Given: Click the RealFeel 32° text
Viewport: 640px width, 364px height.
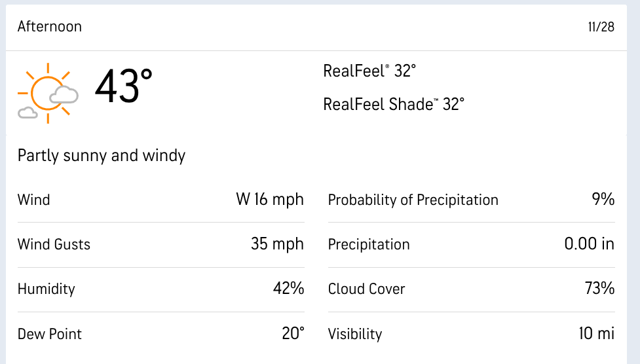Looking at the screenshot, I should (369, 71).
